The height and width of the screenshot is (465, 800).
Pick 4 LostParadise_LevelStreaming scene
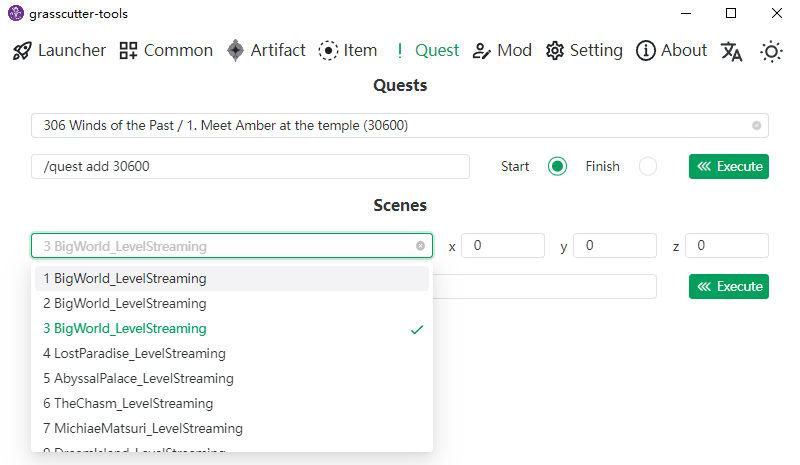(x=232, y=354)
